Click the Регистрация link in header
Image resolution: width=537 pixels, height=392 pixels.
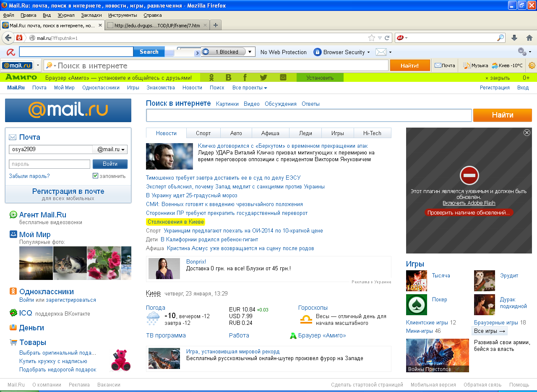[x=495, y=88]
